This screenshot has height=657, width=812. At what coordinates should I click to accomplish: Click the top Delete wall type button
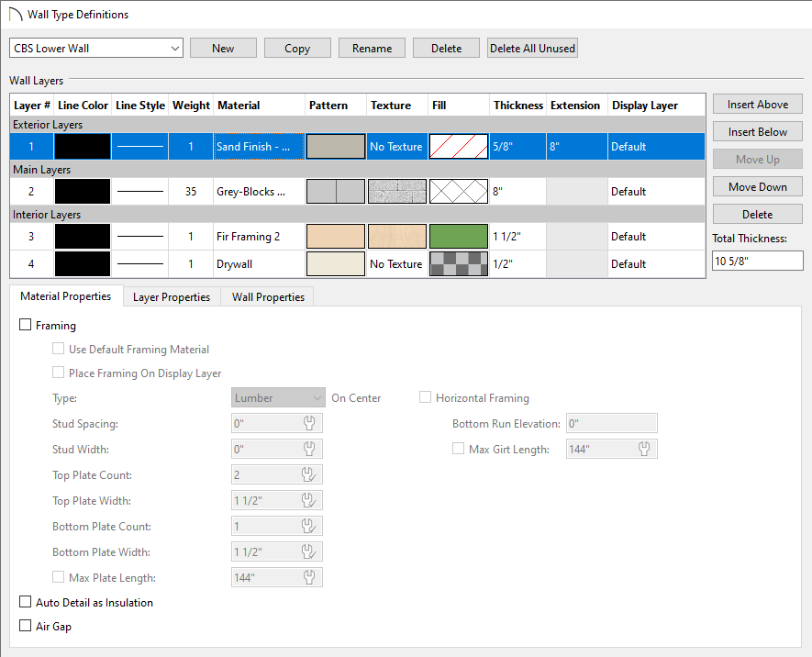[x=446, y=48]
